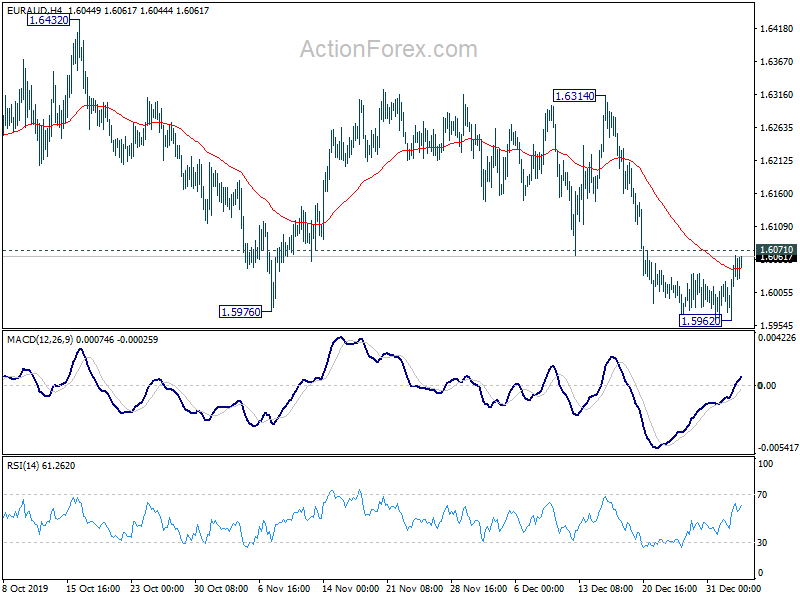Click the RSI(14) 61.2620 indicator label

tap(41, 465)
